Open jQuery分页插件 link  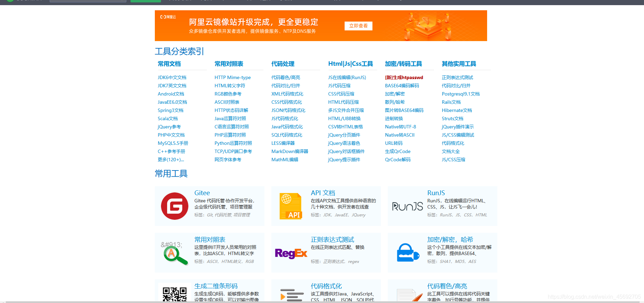[344, 135]
